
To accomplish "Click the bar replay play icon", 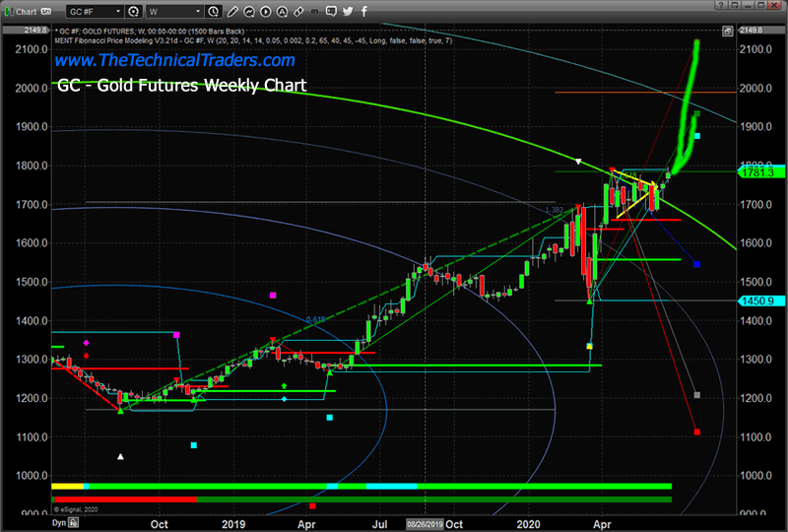I will point(266,12).
